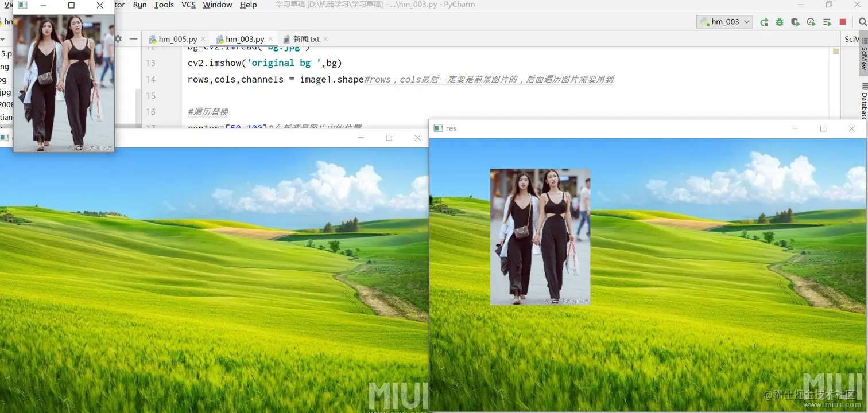Open the Run menu
The image size is (868, 413).
click(x=139, y=5)
